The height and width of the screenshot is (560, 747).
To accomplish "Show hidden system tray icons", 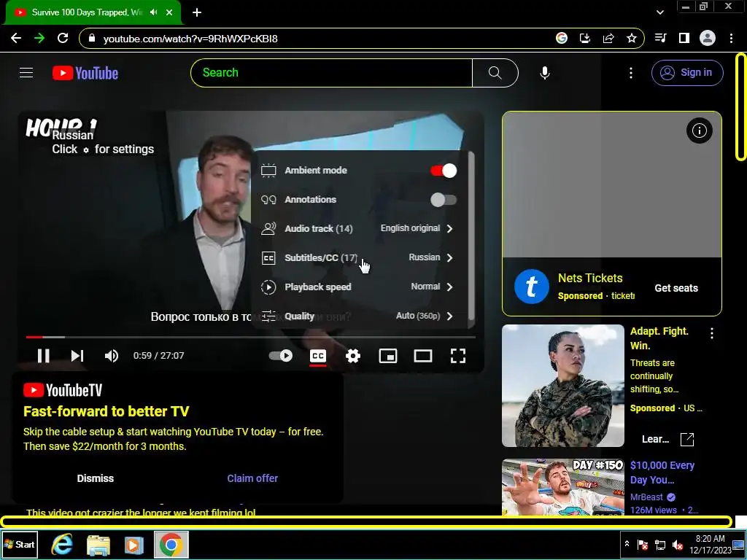I will point(627,544).
